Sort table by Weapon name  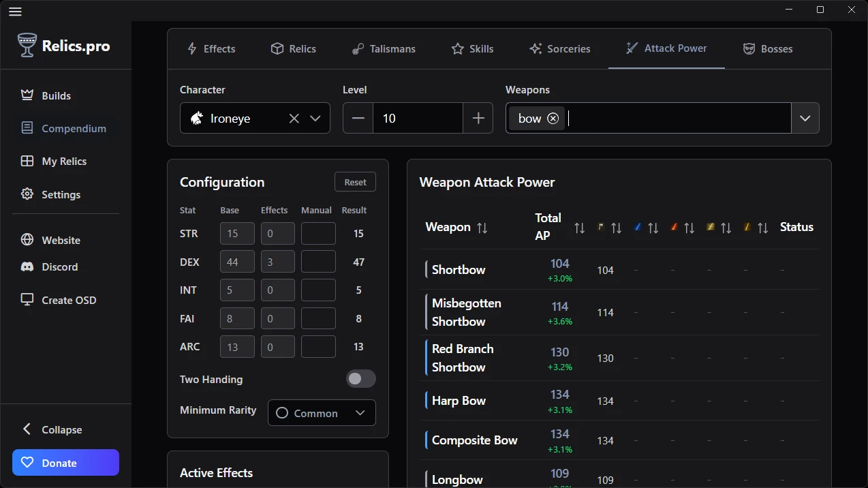coord(482,228)
